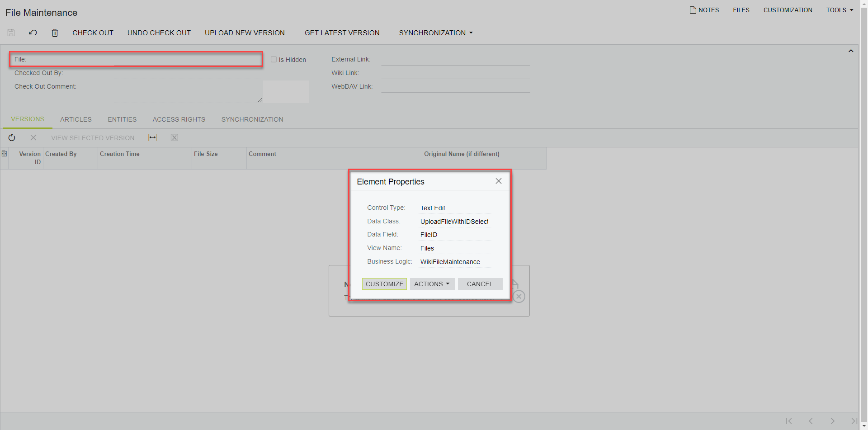Click the Fit to Screen columns icon
This screenshot has width=868, height=430.
[x=152, y=137]
